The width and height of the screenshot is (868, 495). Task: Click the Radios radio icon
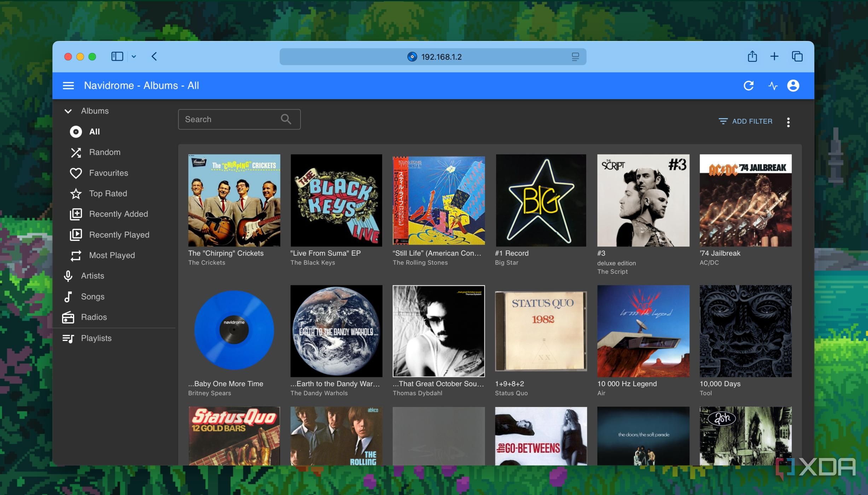[x=68, y=317]
